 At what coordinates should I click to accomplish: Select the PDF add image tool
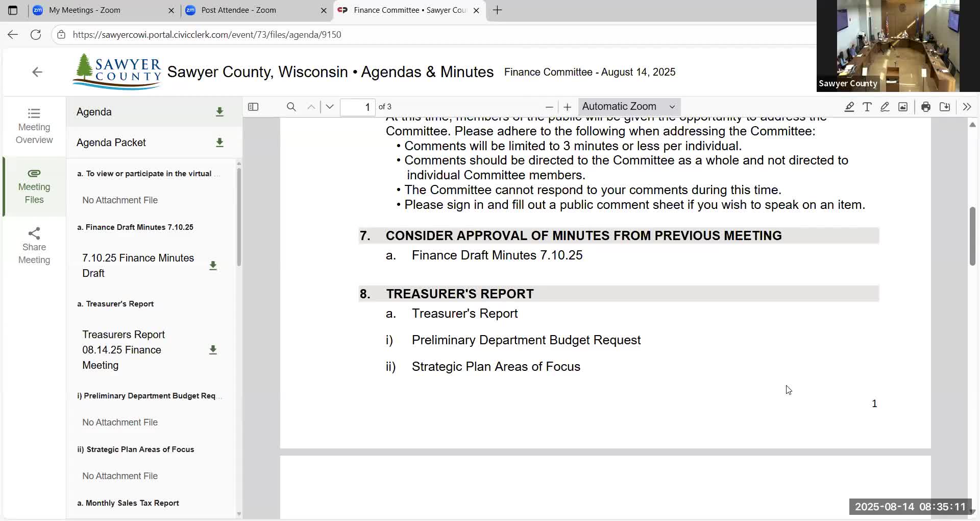(x=903, y=107)
